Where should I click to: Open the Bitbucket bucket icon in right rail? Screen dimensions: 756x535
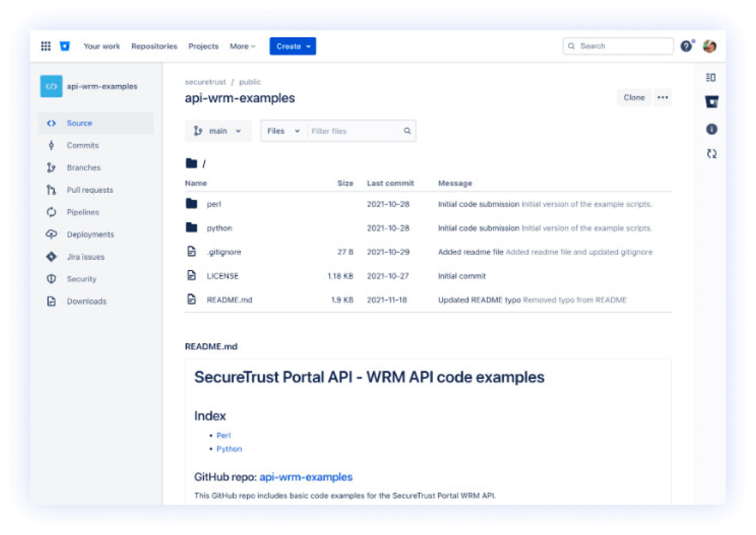[711, 102]
